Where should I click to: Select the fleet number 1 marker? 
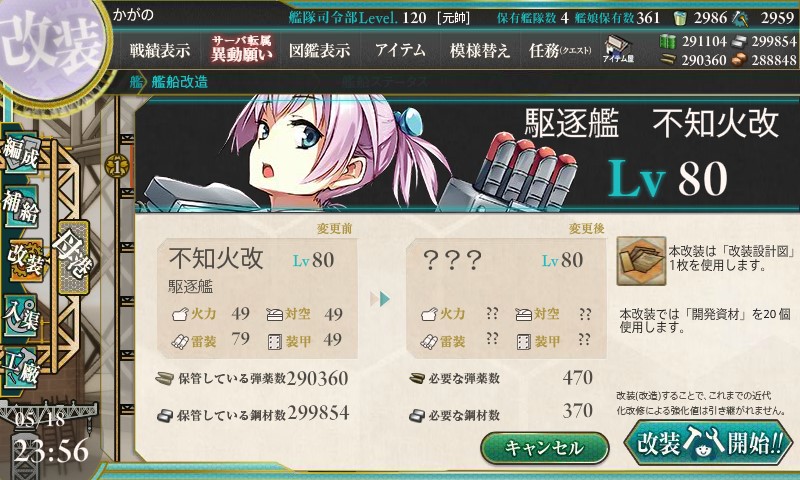point(116,166)
